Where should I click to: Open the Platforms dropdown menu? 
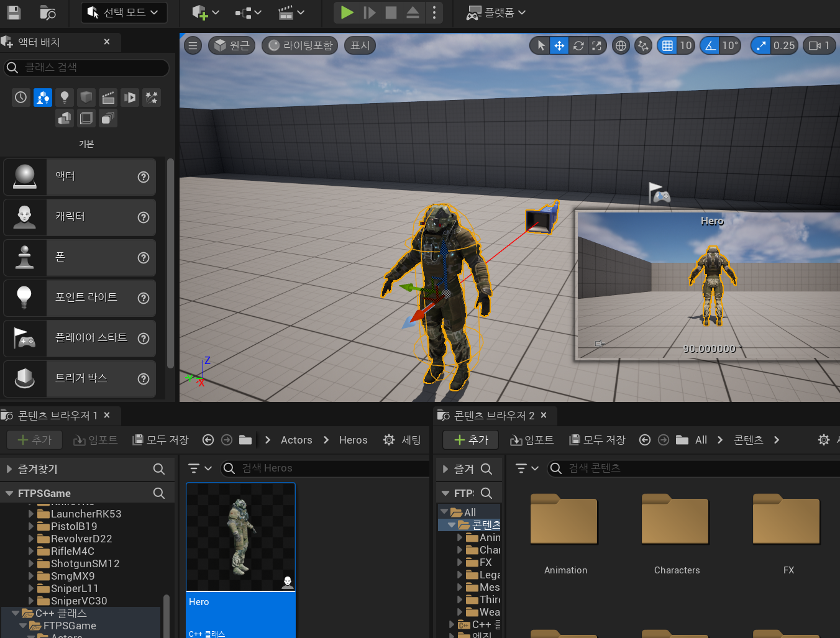496,12
